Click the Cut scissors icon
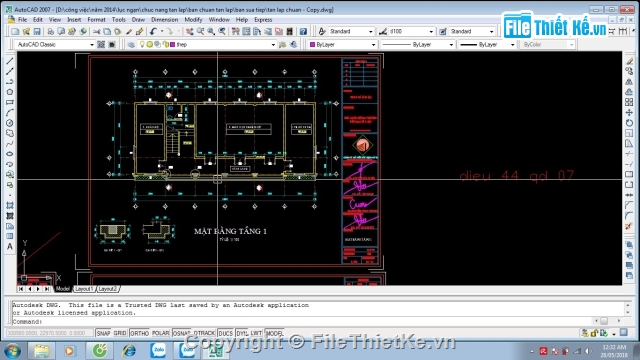 96,31
